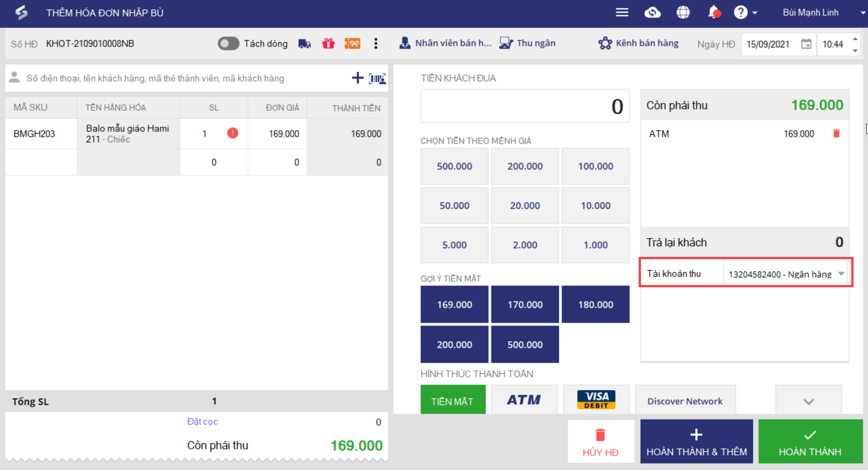Screen dimensions: 868x470
Task: Choose suggested cash 180.000
Action: tap(595, 304)
